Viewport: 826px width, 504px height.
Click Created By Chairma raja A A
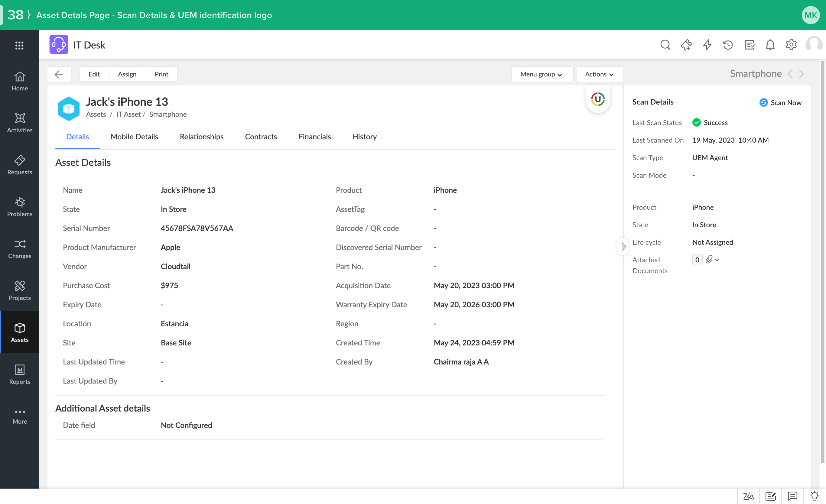461,362
